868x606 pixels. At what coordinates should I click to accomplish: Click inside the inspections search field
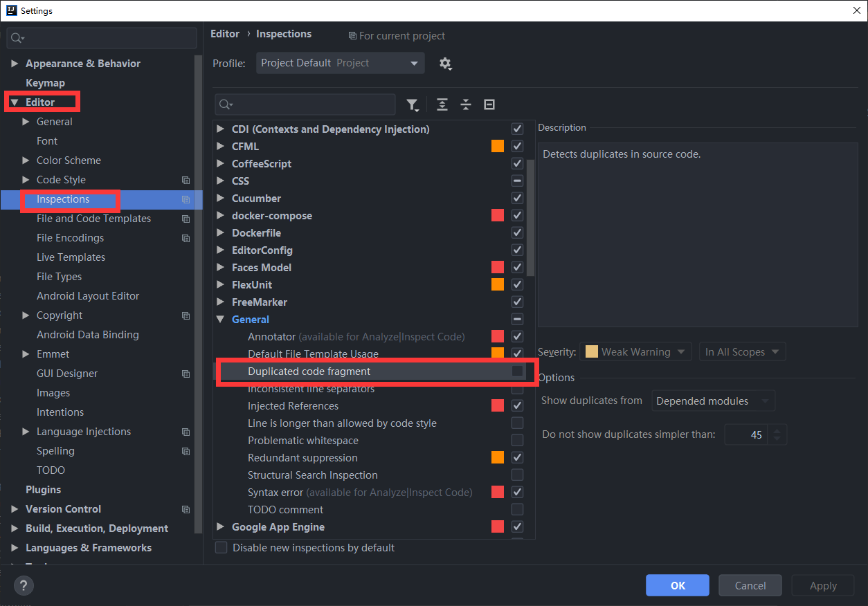(305, 104)
